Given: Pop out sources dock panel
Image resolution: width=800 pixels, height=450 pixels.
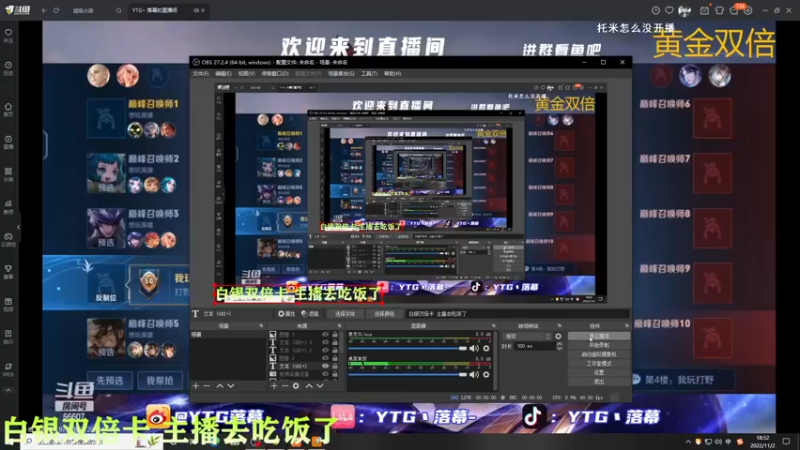Looking at the screenshot, I should (340, 326).
